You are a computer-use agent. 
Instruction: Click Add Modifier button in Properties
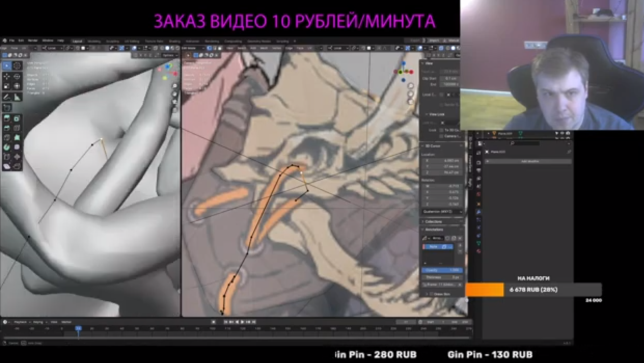pos(529,162)
